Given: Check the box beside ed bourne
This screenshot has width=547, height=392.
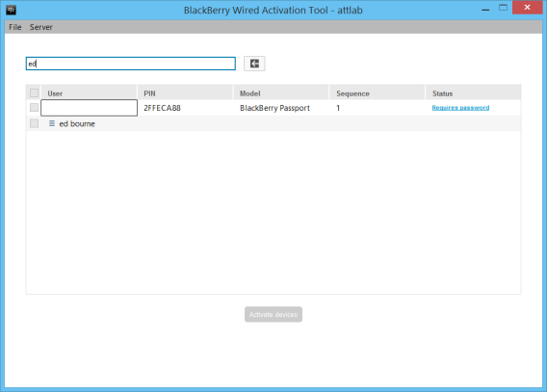Looking at the screenshot, I should click(x=34, y=123).
